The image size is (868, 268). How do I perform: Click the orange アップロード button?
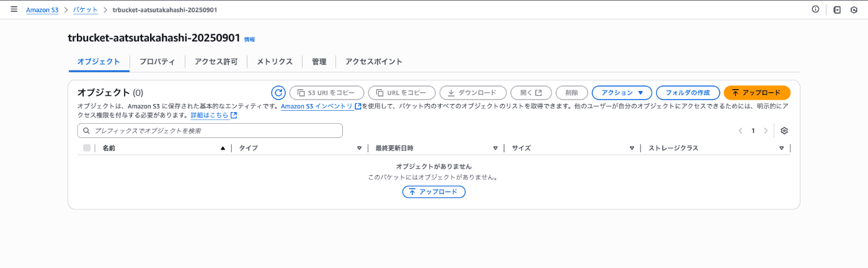(757, 93)
